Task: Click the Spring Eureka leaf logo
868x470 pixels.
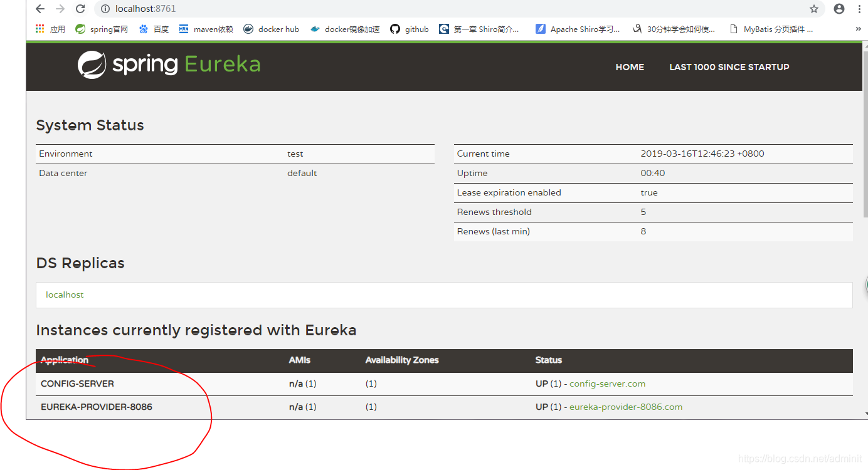Action: [92, 65]
